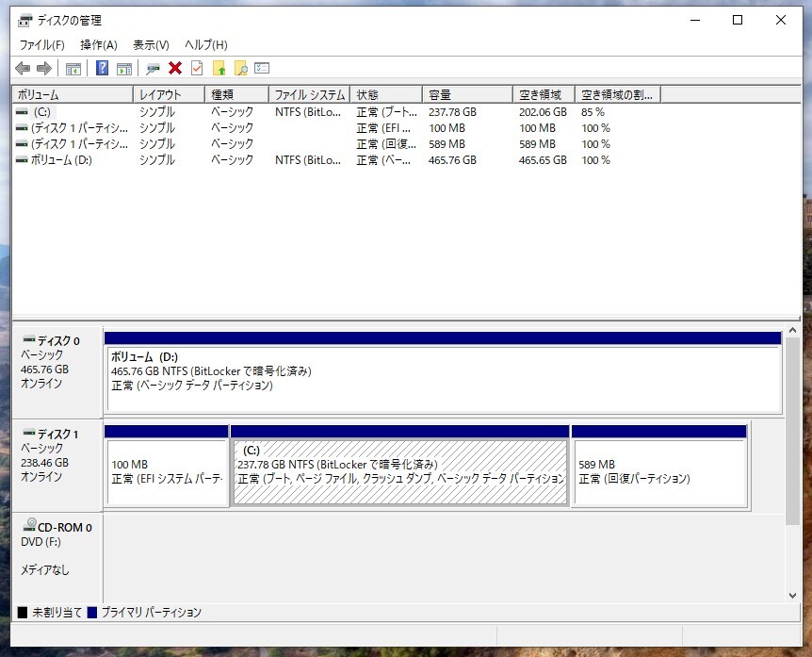Image resolution: width=812 pixels, height=657 pixels.
Task: Click the scroll down arrow in disk pane
Action: pos(792,596)
